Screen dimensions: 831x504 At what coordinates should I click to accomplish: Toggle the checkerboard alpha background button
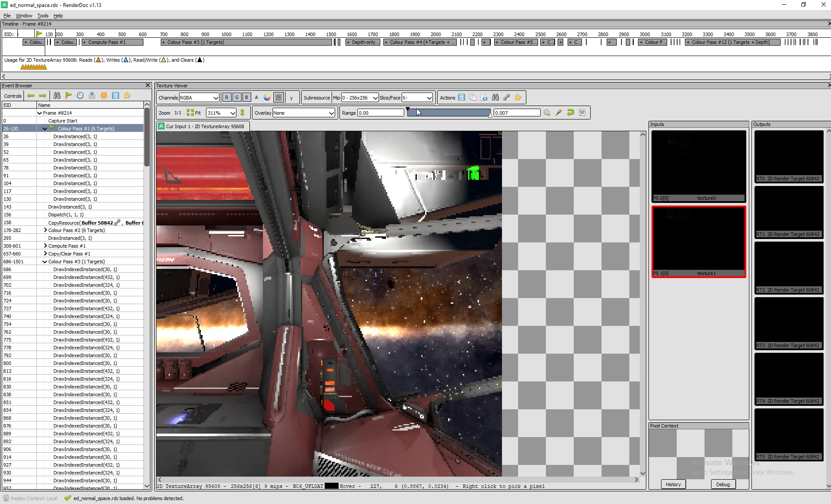279,97
